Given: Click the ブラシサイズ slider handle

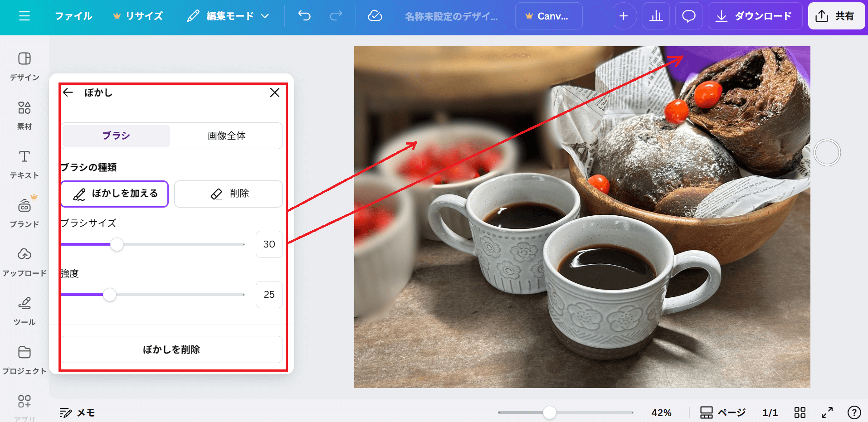Looking at the screenshot, I should 117,244.
